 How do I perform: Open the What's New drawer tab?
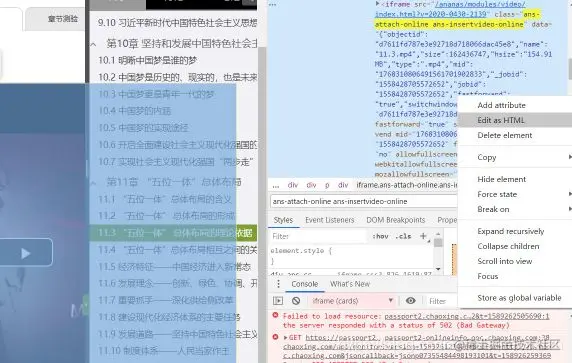(350, 284)
